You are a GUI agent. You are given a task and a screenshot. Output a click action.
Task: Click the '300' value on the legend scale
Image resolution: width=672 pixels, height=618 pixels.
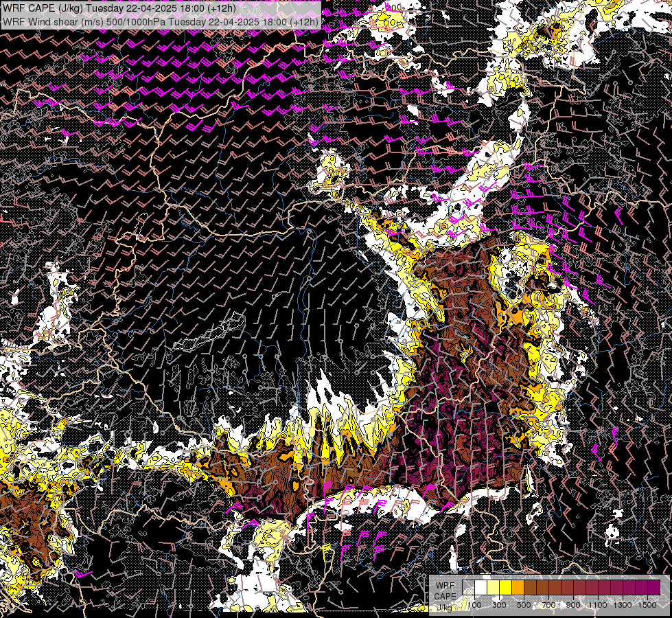point(499,605)
